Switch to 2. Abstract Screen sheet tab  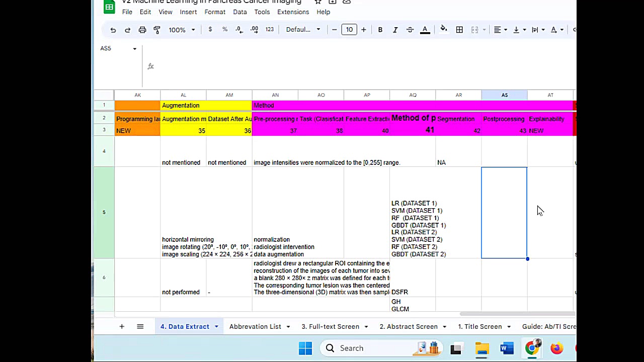[409, 327]
